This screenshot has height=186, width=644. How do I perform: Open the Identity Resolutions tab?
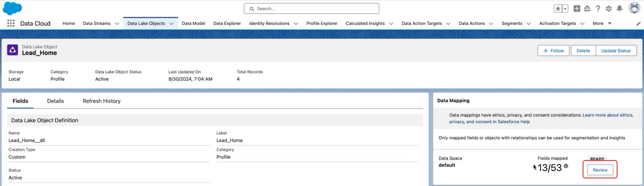tap(269, 23)
